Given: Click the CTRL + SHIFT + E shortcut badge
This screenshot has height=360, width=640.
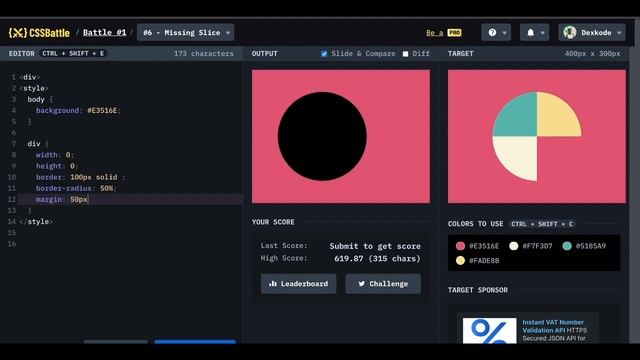Looking at the screenshot, I should pyautogui.click(x=73, y=53).
